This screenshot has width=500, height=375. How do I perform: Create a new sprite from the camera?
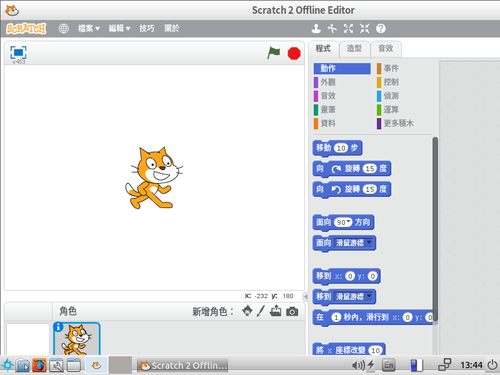[x=292, y=312]
